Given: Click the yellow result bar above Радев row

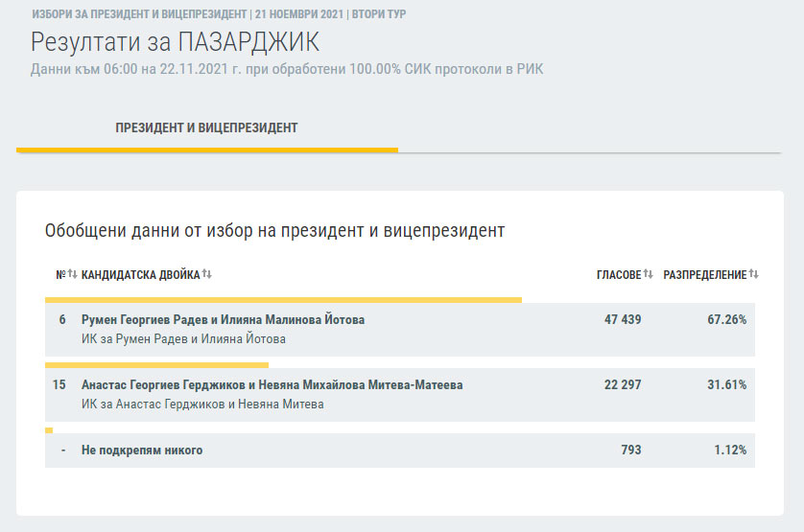Looking at the screenshot, I should tap(283, 300).
